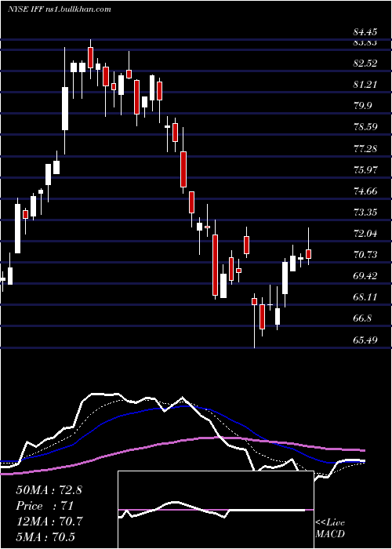Click the 5MA : 70.5 readout
The height and width of the screenshot is (549, 392).
(45, 537)
